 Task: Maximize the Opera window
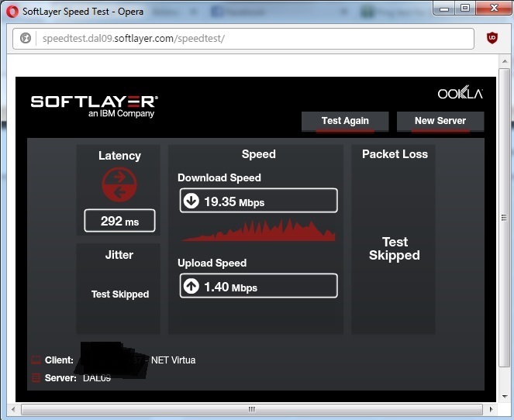(465, 8)
